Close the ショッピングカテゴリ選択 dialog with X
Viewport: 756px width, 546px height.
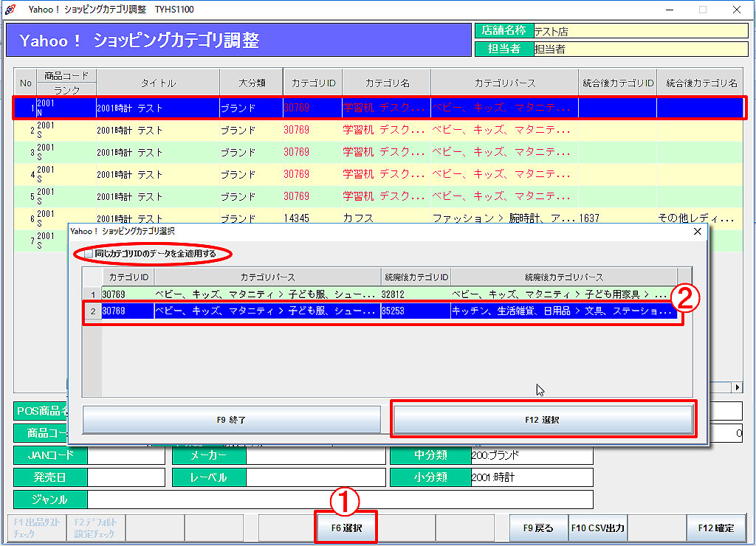[x=697, y=231]
